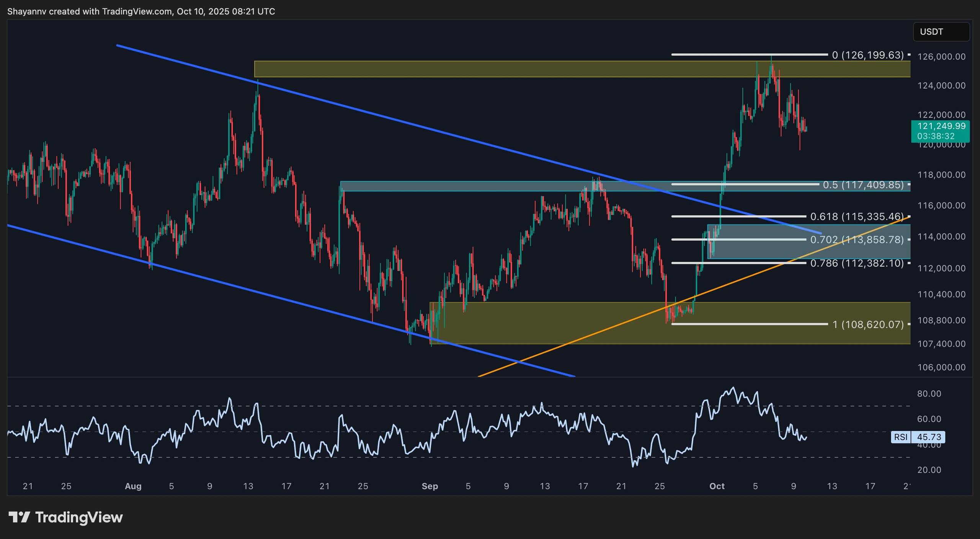Click the TradingView logo icon
Viewport: 980px width, 539px height.
click(19, 517)
